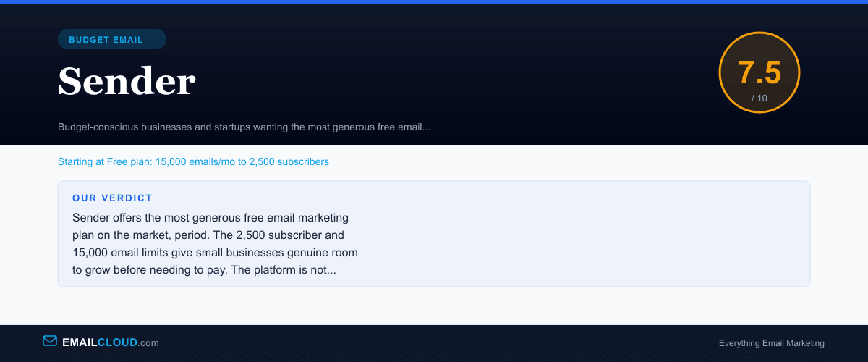Click the Sender page title
Screen dimensions: 868x362
[x=127, y=81]
